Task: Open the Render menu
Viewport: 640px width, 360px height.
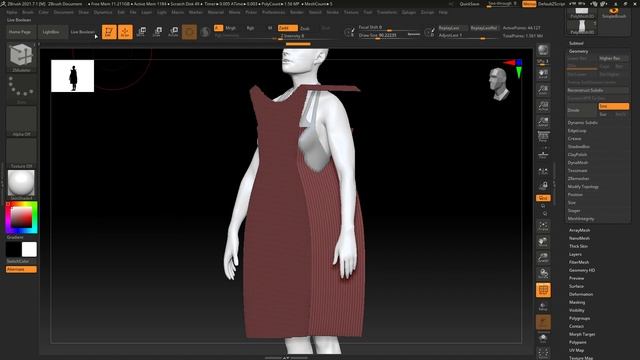Action: (x=297, y=12)
